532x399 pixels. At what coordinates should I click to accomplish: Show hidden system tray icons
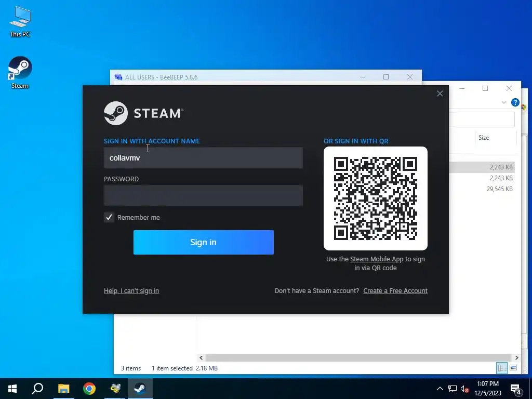(x=440, y=389)
